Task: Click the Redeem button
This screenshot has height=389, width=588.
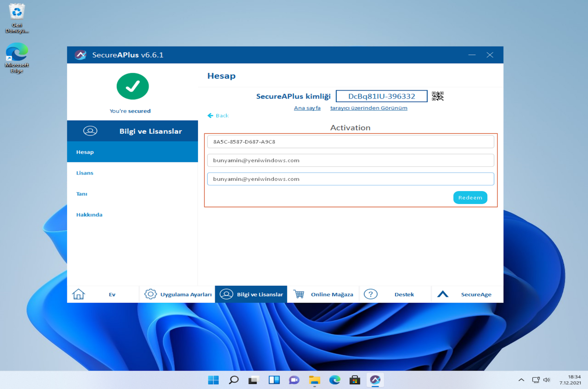Action: pyautogui.click(x=470, y=198)
